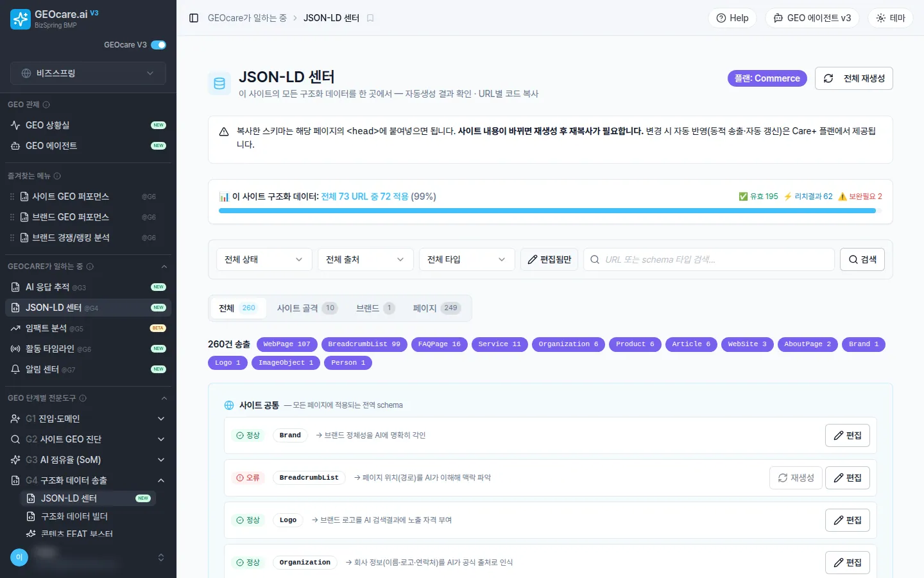Viewport: 924px width, 578px height.
Task: Click the user avatar circle
Action: click(19, 557)
